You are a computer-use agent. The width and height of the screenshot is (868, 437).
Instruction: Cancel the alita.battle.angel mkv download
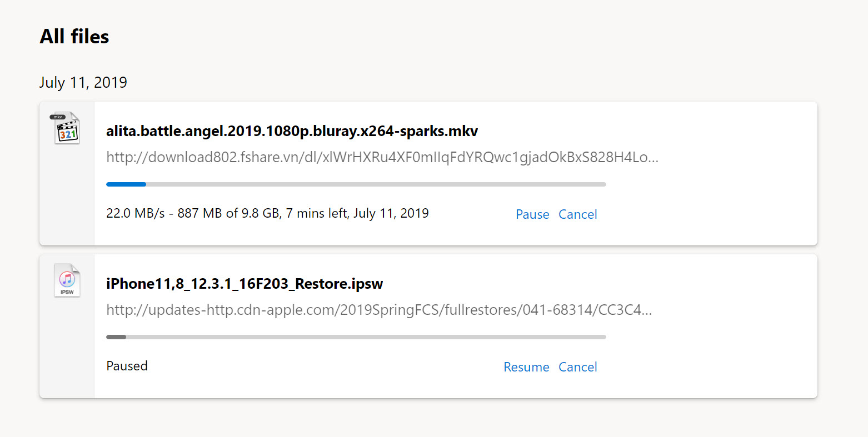coord(577,214)
